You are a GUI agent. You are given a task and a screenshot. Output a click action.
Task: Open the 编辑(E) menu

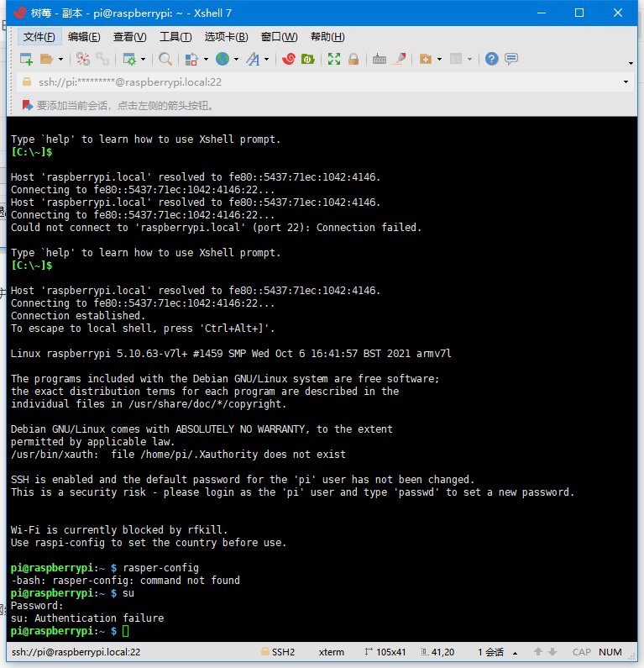coord(84,37)
